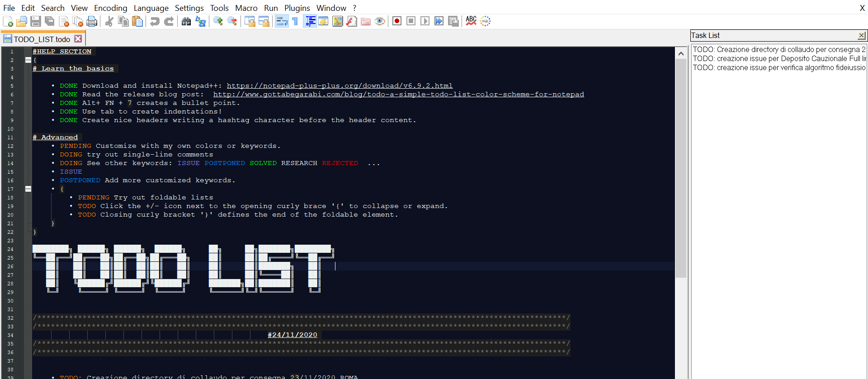Open the File menu
The image size is (868, 379).
[x=9, y=8]
